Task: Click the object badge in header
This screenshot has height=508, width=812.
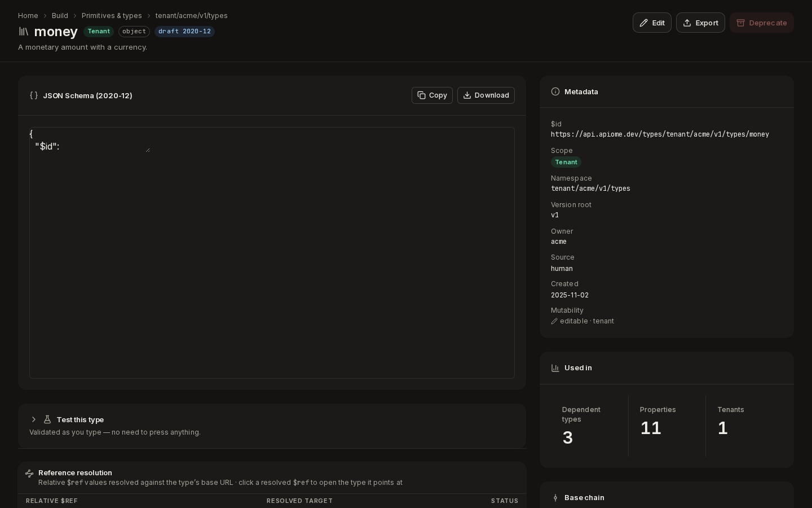Action: click(x=134, y=32)
